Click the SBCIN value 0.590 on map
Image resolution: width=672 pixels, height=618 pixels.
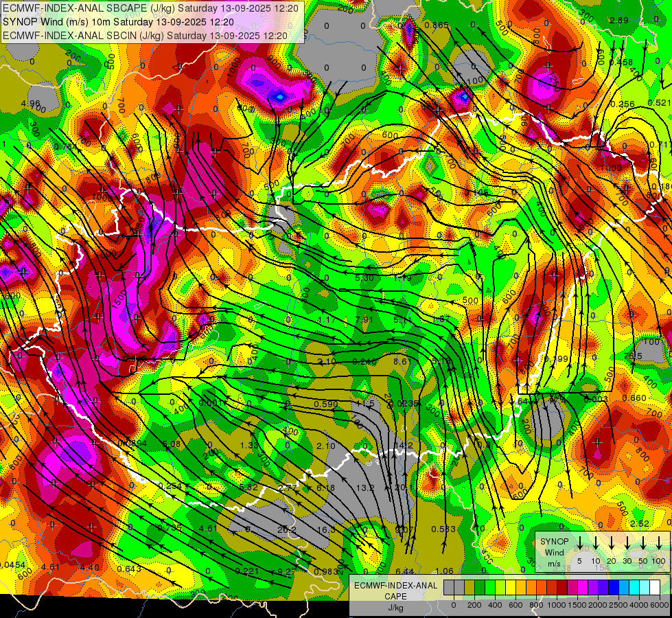click(x=326, y=404)
